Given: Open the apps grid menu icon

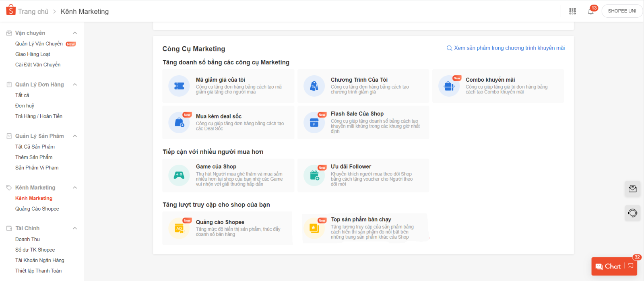Looking at the screenshot, I should (572, 11).
